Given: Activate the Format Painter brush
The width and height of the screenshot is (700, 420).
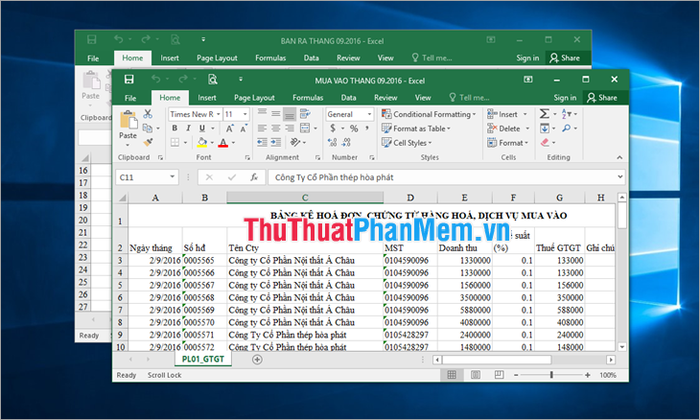Looking at the screenshot, I should pos(148,142).
